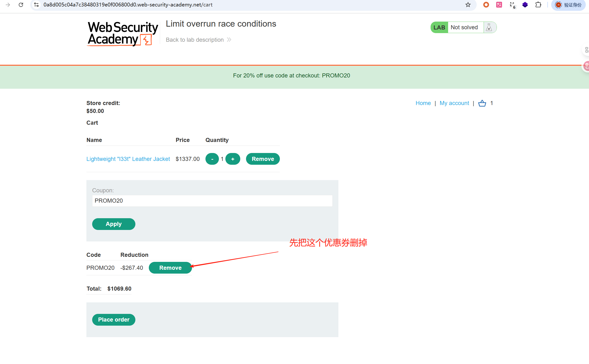Increase jacket quantity with plus button
Viewport: 589px width, 364px height.
[233, 159]
